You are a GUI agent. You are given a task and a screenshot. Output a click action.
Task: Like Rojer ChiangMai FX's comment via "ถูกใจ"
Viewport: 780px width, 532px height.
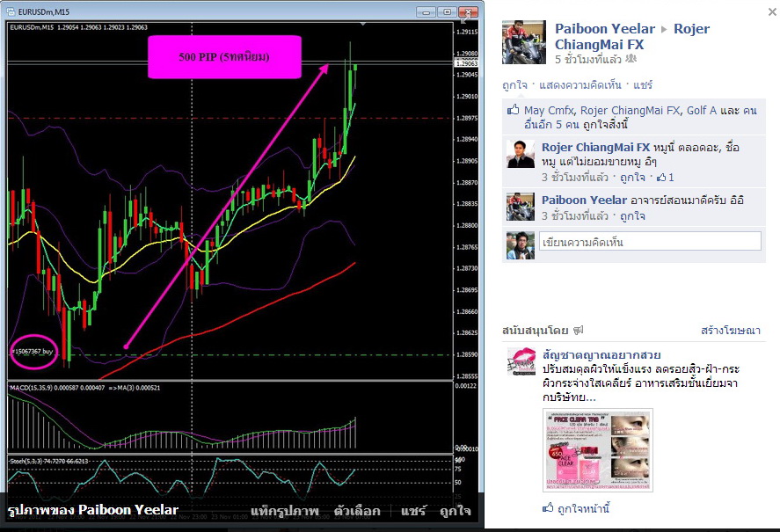coord(632,177)
